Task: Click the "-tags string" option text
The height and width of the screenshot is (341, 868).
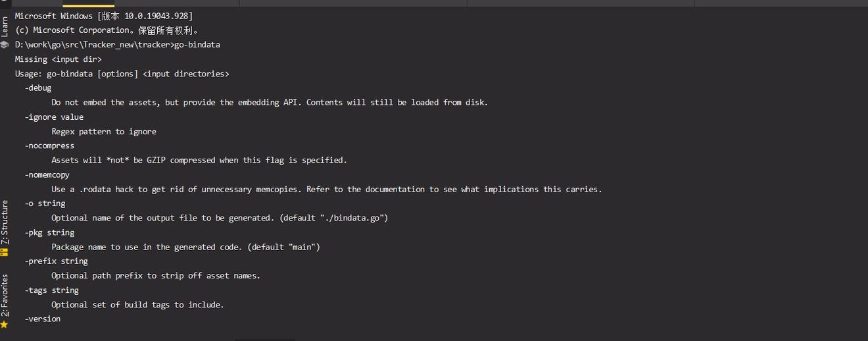Action: click(x=52, y=290)
